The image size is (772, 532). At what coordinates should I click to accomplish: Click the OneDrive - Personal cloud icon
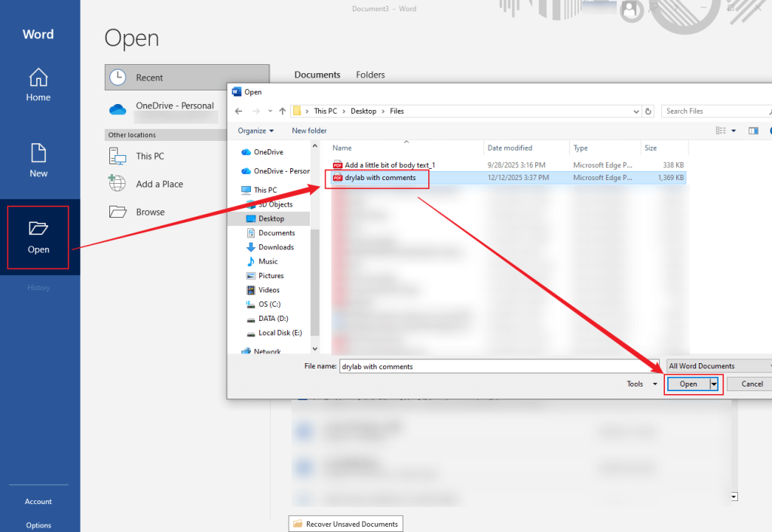click(x=118, y=109)
